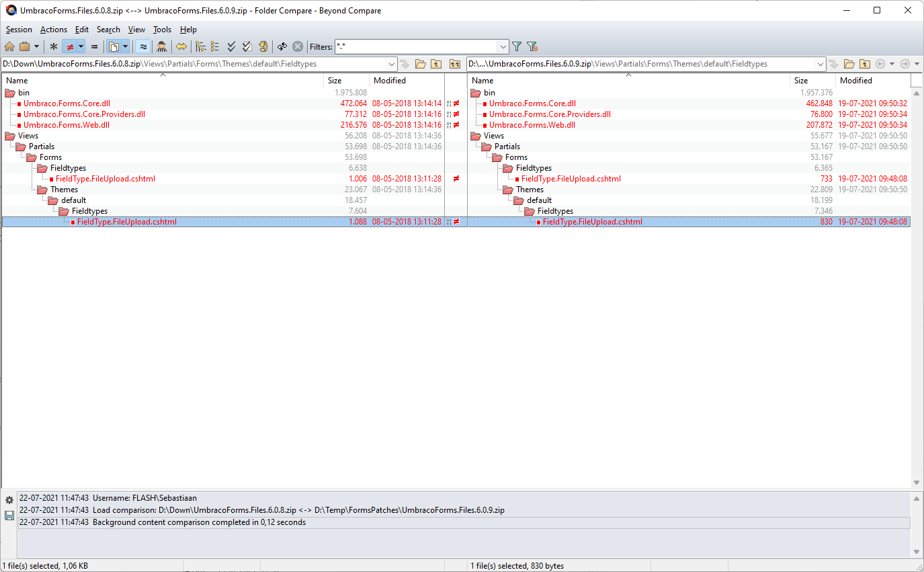Screen dimensions: 924x572
Task: Click the log panel gear settings icon
Action: tap(9, 501)
